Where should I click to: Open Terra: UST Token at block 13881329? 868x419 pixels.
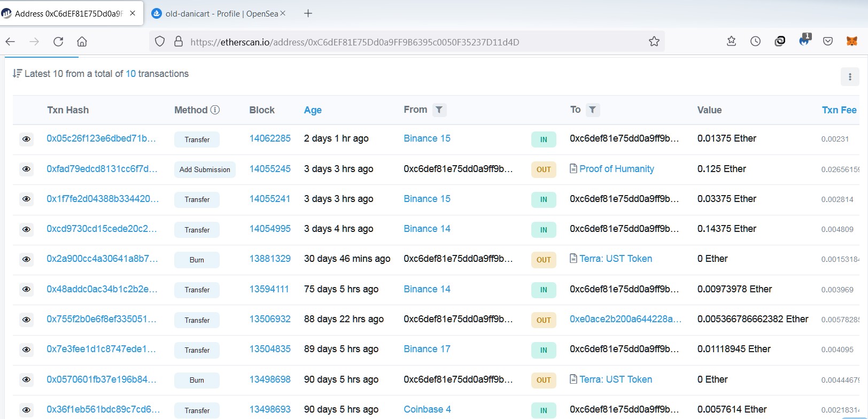[x=616, y=259]
